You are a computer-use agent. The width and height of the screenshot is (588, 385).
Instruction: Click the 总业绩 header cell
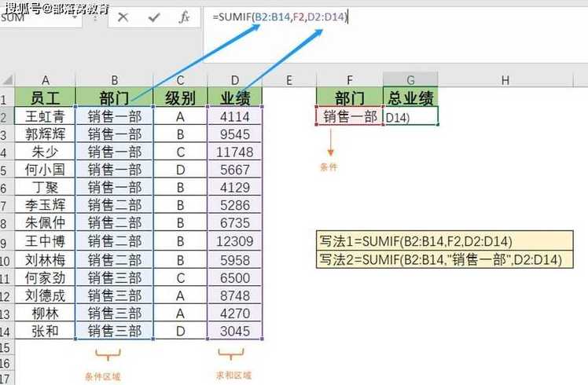410,97
